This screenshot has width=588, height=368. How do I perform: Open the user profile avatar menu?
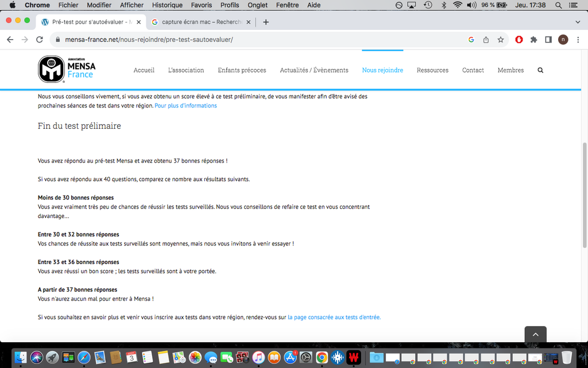(563, 40)
